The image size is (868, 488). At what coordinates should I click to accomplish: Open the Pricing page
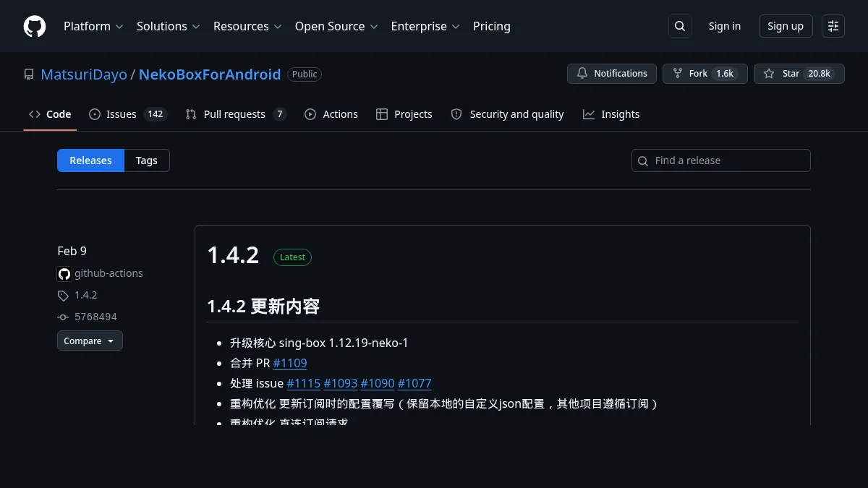point(492,26)
